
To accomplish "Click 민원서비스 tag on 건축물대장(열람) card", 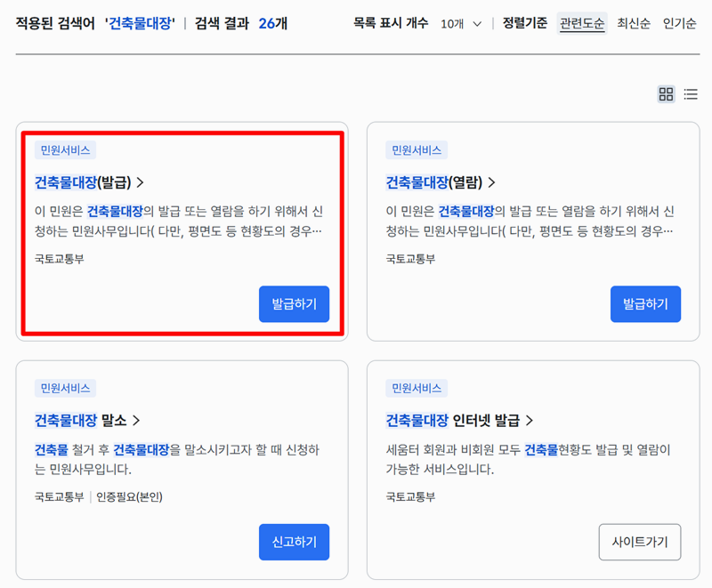I will tap(417, 150).
